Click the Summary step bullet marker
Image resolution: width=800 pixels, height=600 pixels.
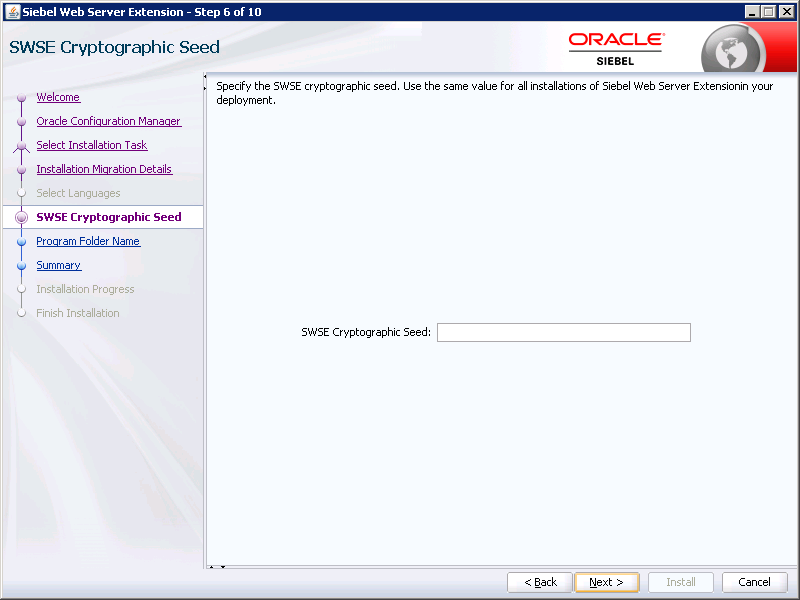(x=21, y=265)
